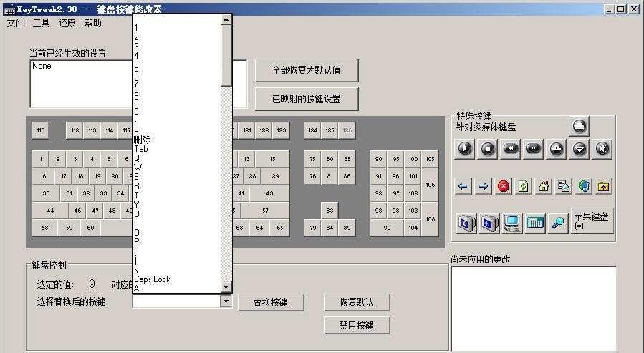Click key 44 on the keyboard map
This screenshot has height=353, width=644.
[50, 211]
